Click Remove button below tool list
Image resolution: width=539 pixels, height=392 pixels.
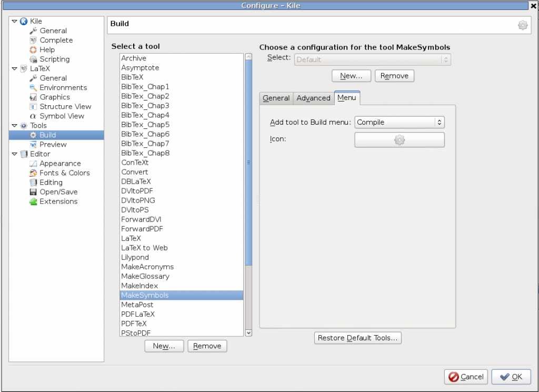[207, 346]
